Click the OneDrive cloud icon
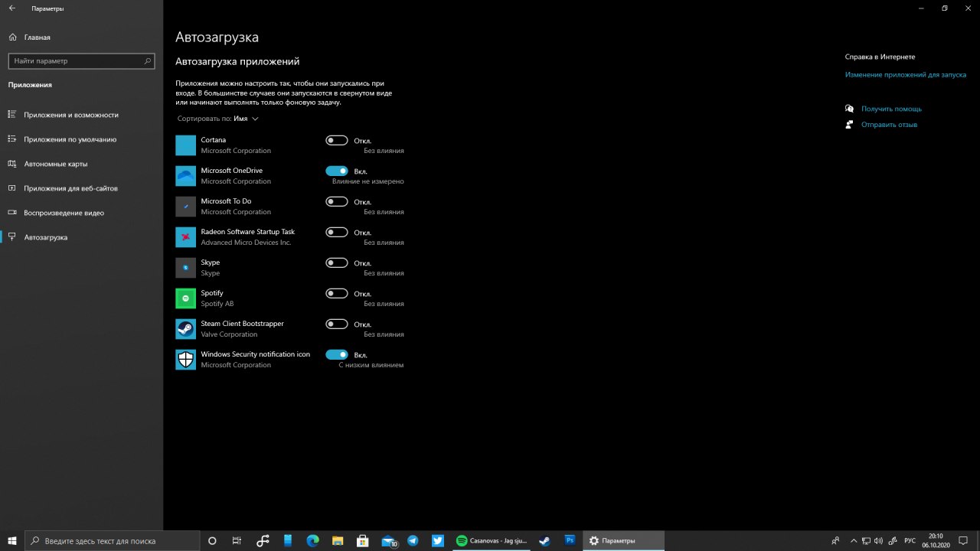Image resolution: width=980 pixels, height=551 pixels. (185, 176)
